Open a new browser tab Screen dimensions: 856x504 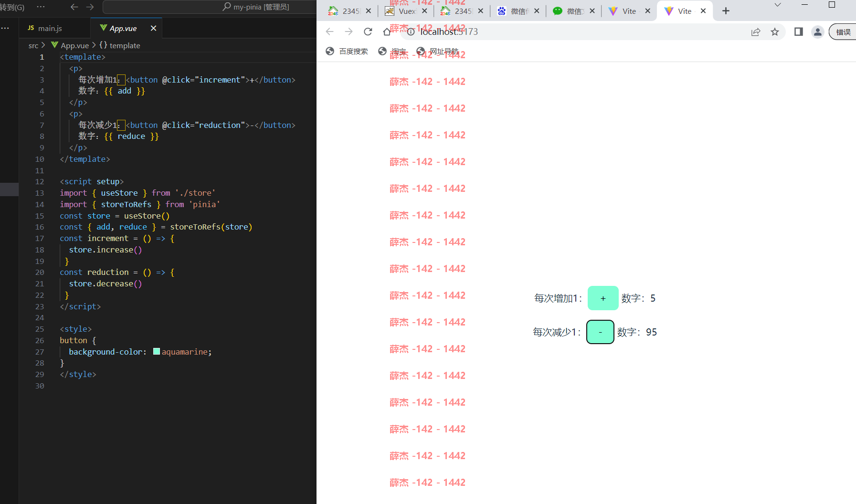(726, 11)
